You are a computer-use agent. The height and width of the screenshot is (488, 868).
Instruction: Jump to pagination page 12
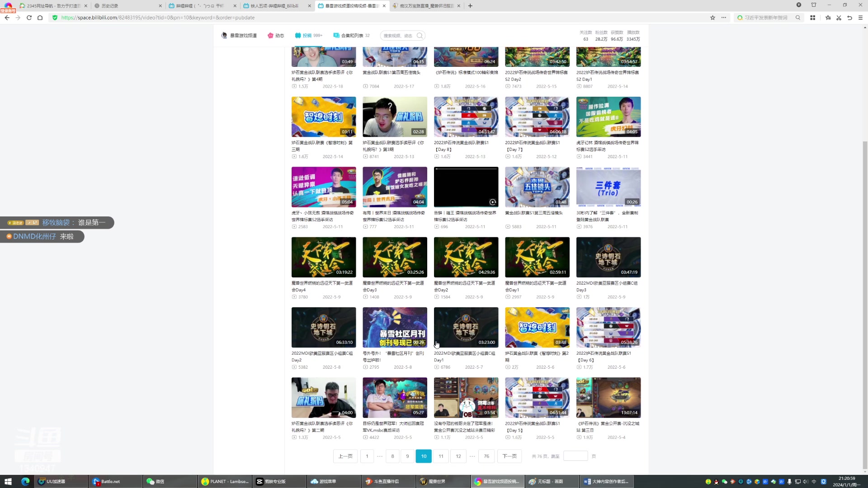(x=458, y=456)
